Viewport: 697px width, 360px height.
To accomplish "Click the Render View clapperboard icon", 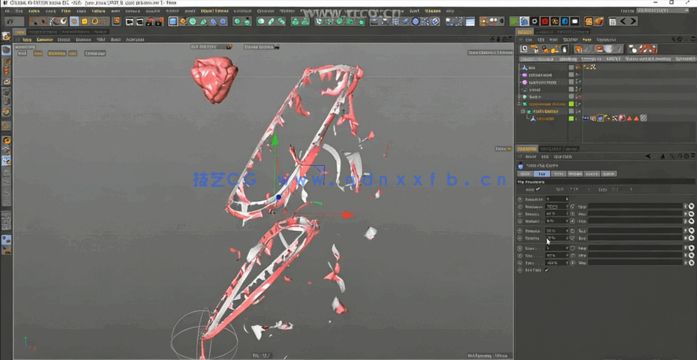I will (130, 21).
